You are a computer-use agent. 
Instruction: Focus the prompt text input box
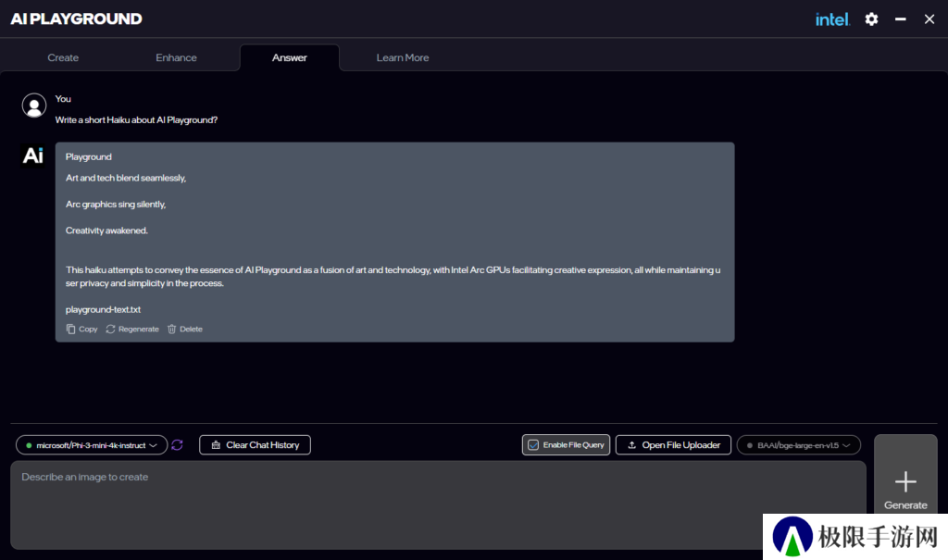(x=438, y=505)
